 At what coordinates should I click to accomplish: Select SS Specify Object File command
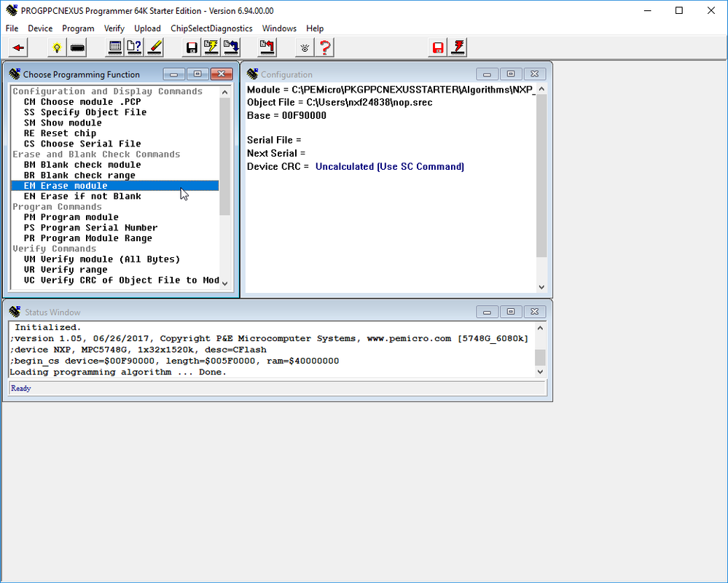click(x=114, y=112)
